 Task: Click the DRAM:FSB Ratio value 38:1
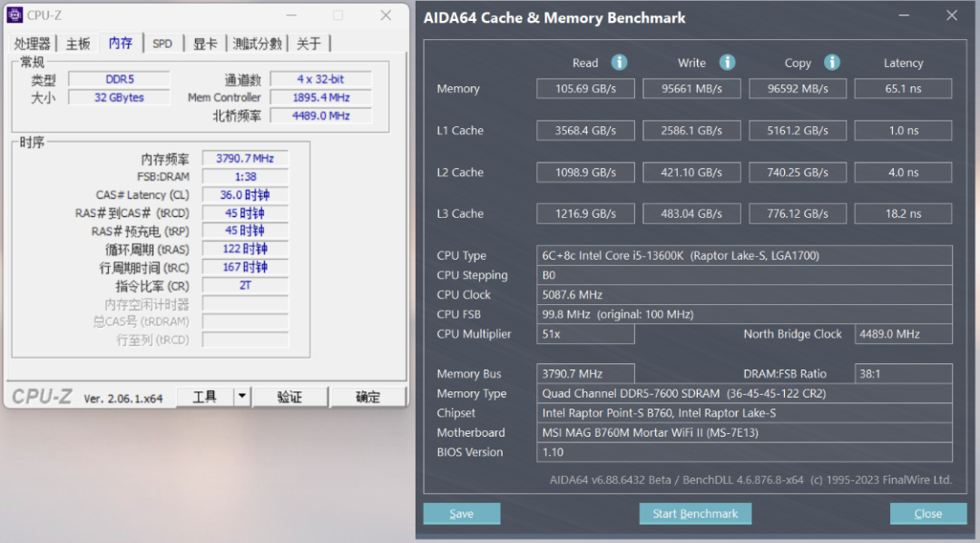click(903, 373)
